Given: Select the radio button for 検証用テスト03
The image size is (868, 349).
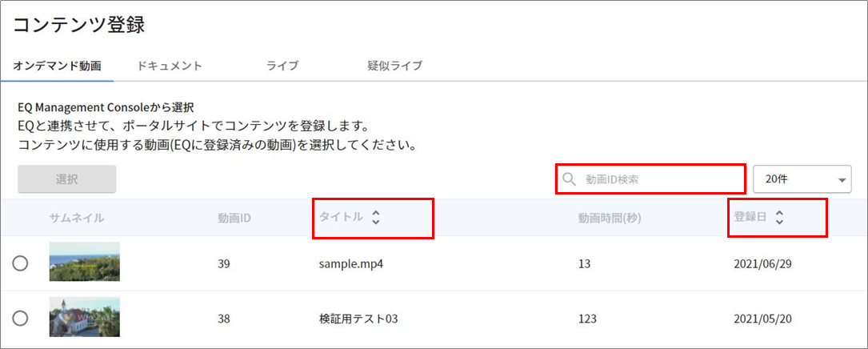Looking at the screenshot, I should [x=20, y=319].
